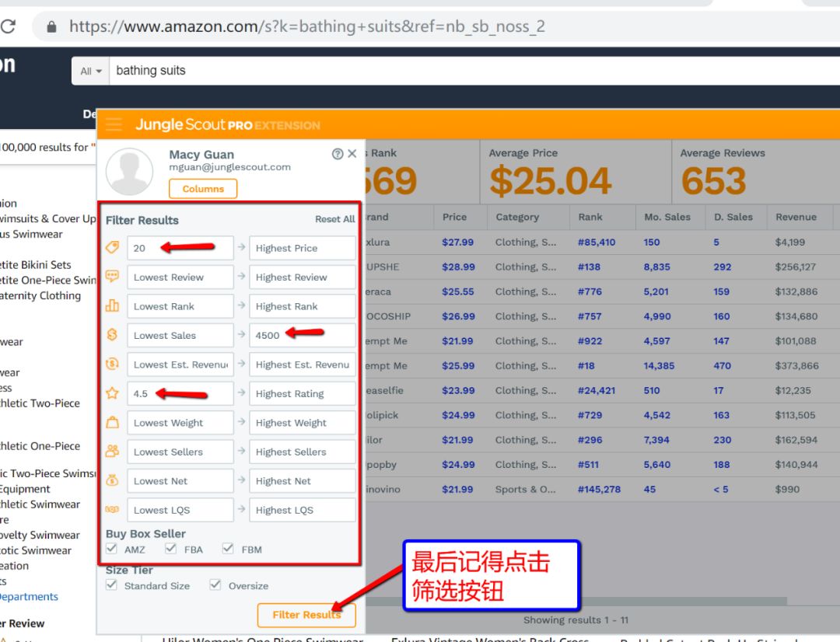
Task: Click the Highest Net input field
Action: pyautogui.click(x=302, y=481)
